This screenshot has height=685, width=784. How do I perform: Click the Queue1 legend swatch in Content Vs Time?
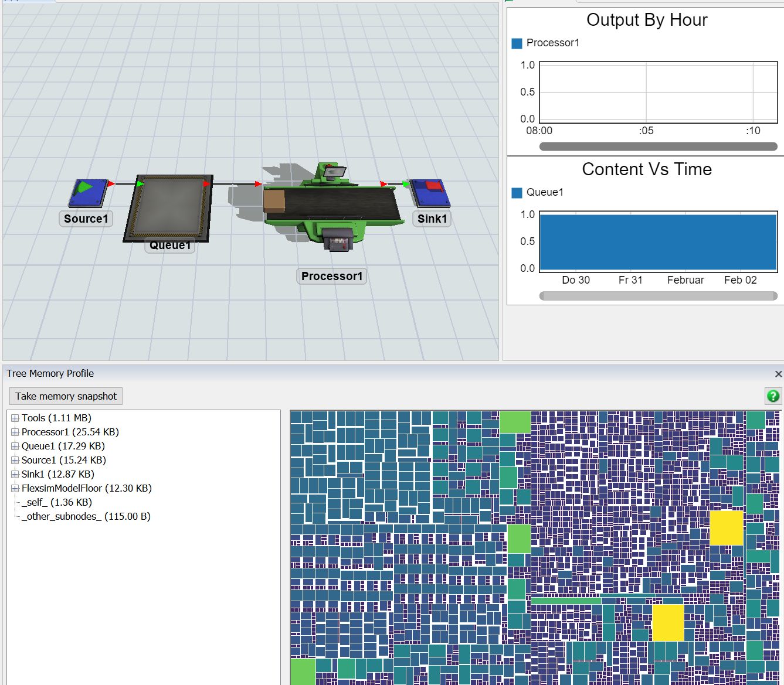(x=517, y=193)
